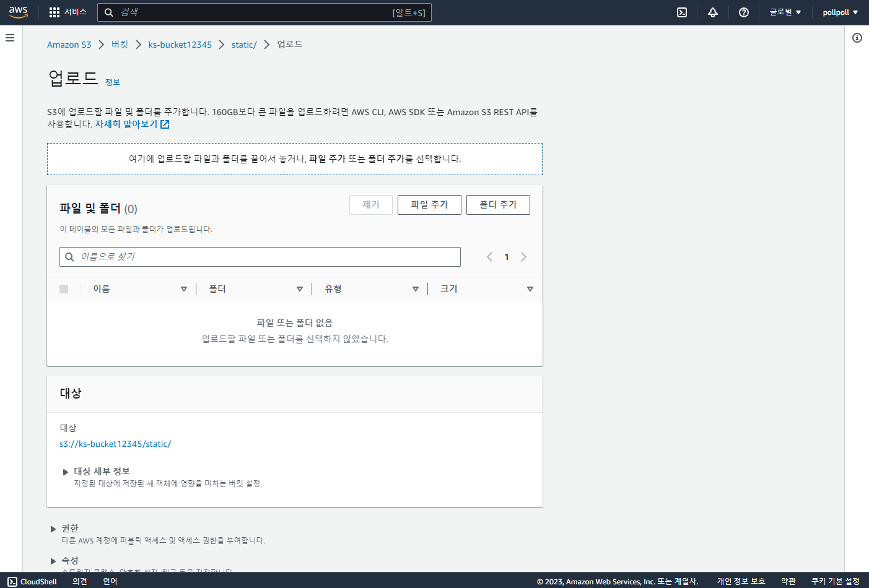The image size is (869, 588).
Task: Launch CloudShell from top bar icon
Action: 682,12
